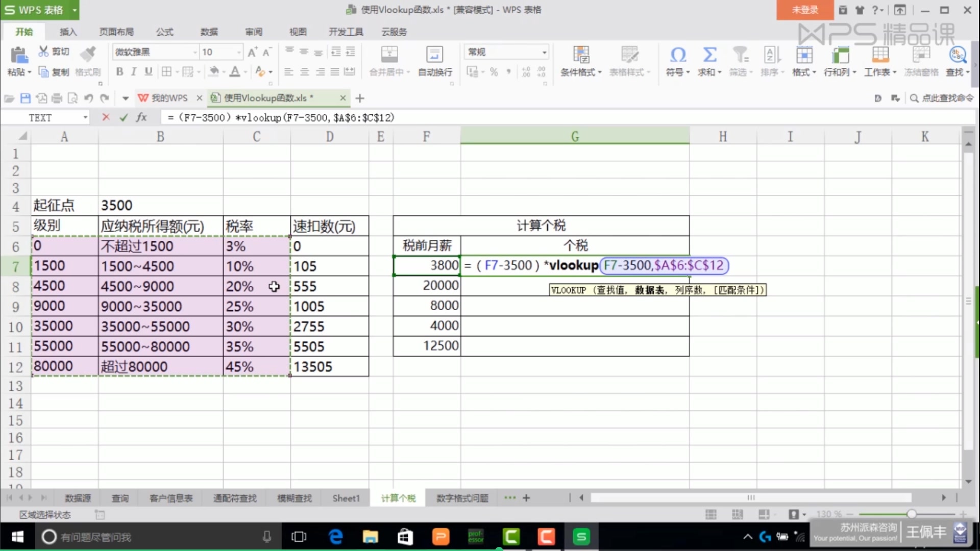Open the 模糊查找 sheet tab

[x=294, y=498]
